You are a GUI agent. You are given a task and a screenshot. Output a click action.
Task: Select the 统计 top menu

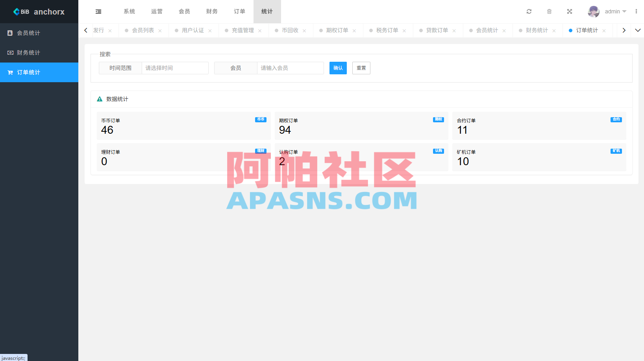click(267, 11)
